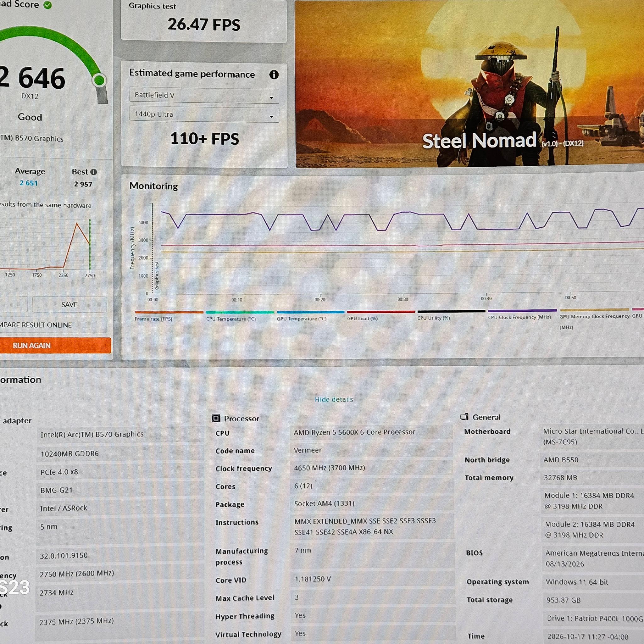Click Intel(R) Arc(TM) B570 Graphics cell
Viewport: 644px width, 644px height.
[120, 434]
